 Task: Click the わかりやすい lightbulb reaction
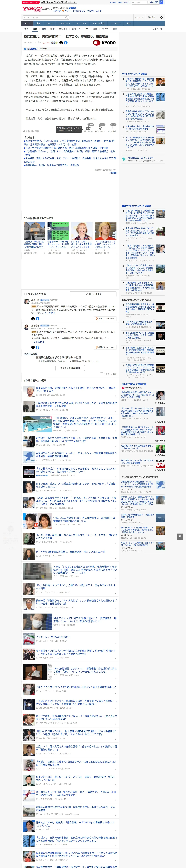tap(100, 128)
